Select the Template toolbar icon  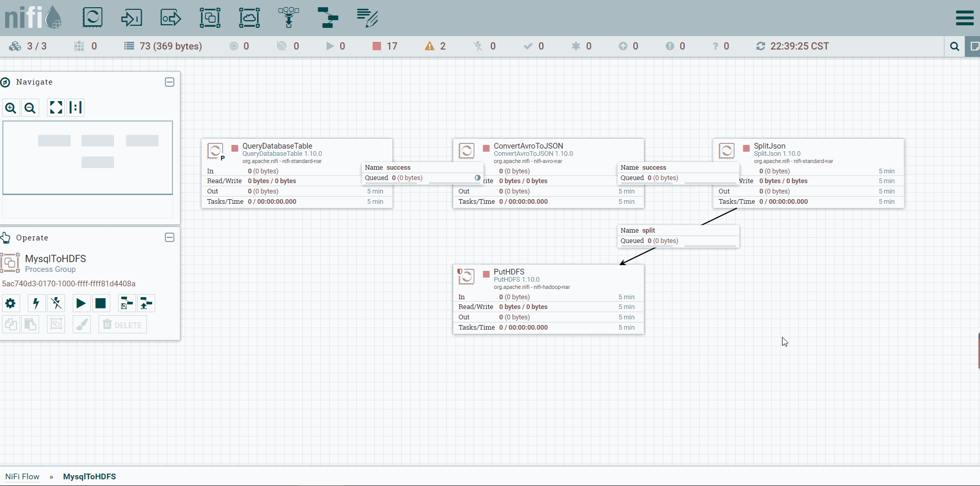328,18
